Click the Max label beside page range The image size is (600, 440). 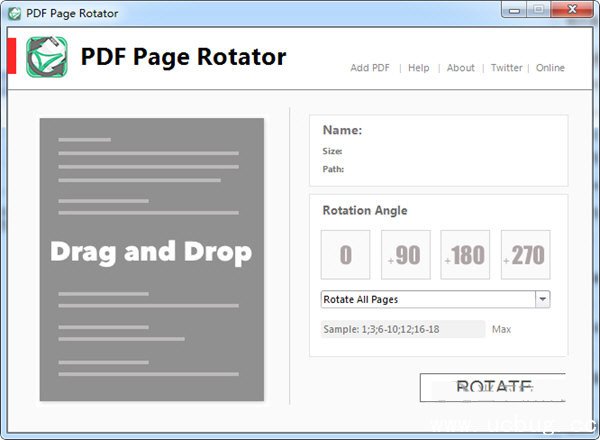pyautogui.click(x=501, y=329)
